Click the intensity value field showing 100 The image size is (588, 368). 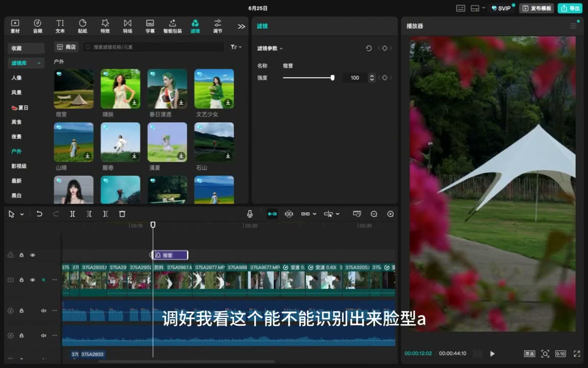pos(355,78)
